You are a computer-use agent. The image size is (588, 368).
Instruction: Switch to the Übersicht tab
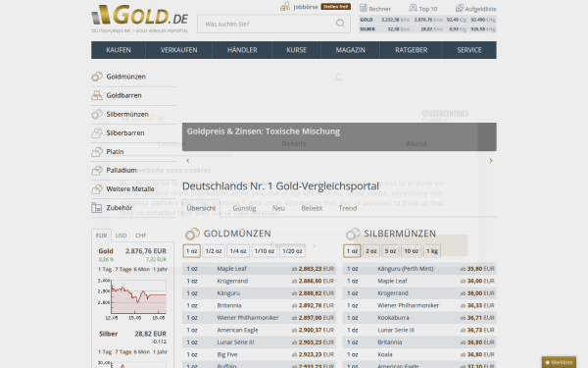tap(201, 208)
